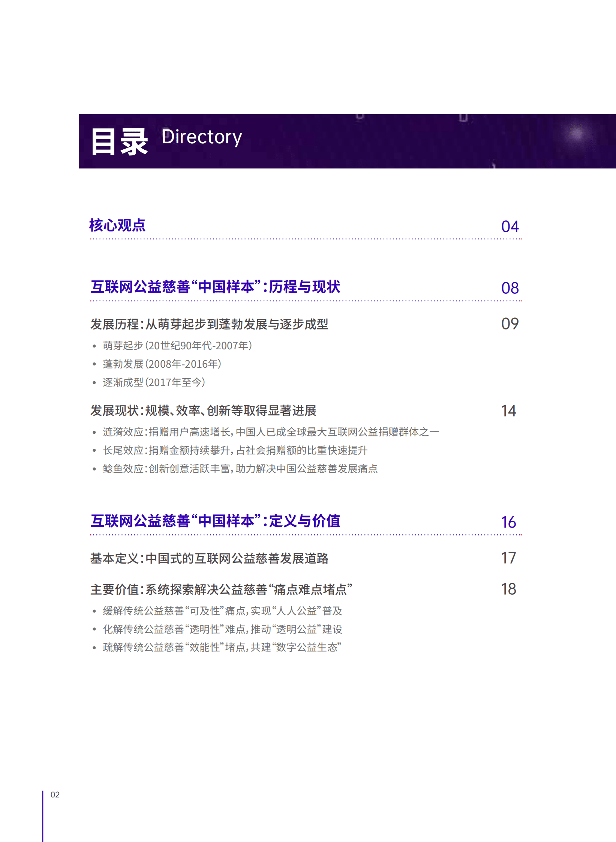Click page number 08 for 历程与现状 chapter
Image resolution: width=616 pixels, height=842 pixels.
[x=511, y=288]
